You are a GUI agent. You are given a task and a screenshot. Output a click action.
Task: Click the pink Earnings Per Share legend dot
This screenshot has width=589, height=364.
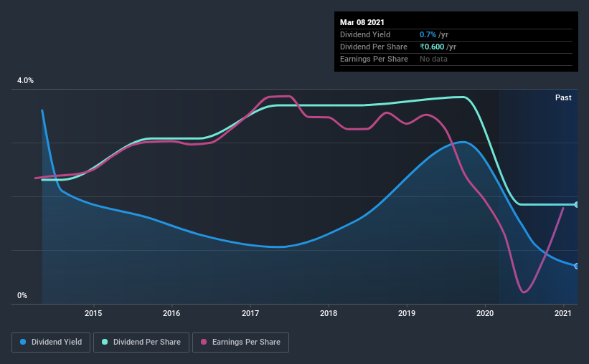point(204,342)
